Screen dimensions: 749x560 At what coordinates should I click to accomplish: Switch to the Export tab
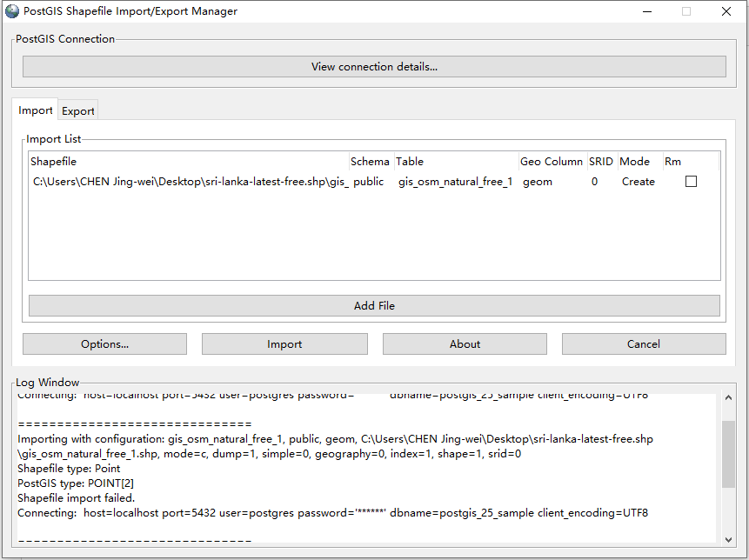(x=77, y=110)
